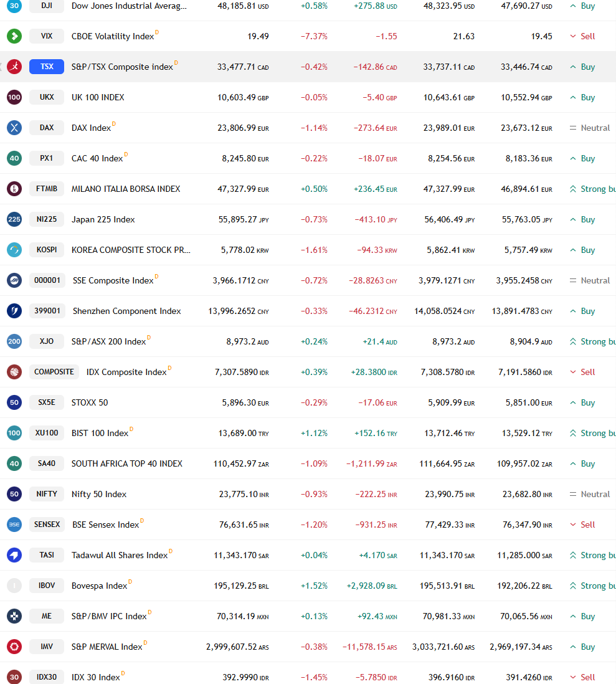Viewport: 616px width, 684px height.
Task: Open the KOSPI ticker badge
Action: [47, 250]
